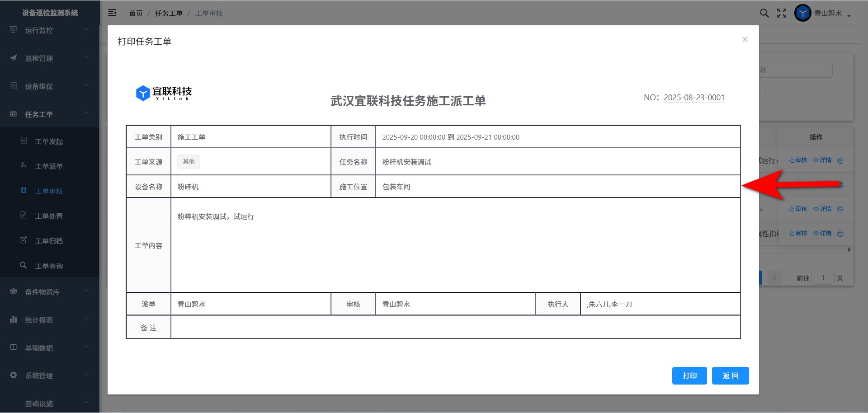Screen dimensions: 868x413
Task: Expand the 运行监控 sidebar menu
Action: point(50,30)
